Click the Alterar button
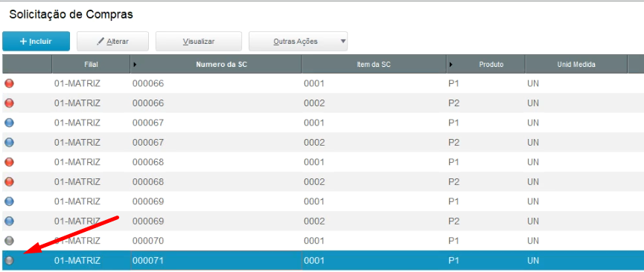 click(x=112, y=42)
